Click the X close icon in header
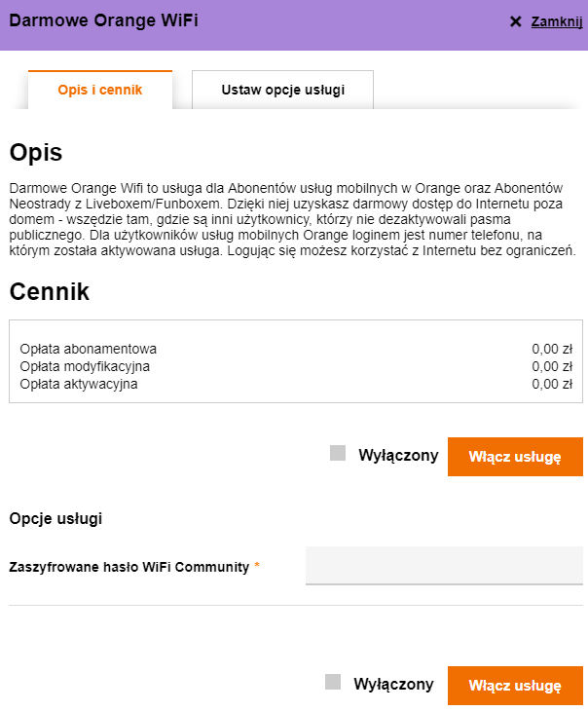This screenshot has width=588, height=711. pyautogui.click(x=516, y=21)
